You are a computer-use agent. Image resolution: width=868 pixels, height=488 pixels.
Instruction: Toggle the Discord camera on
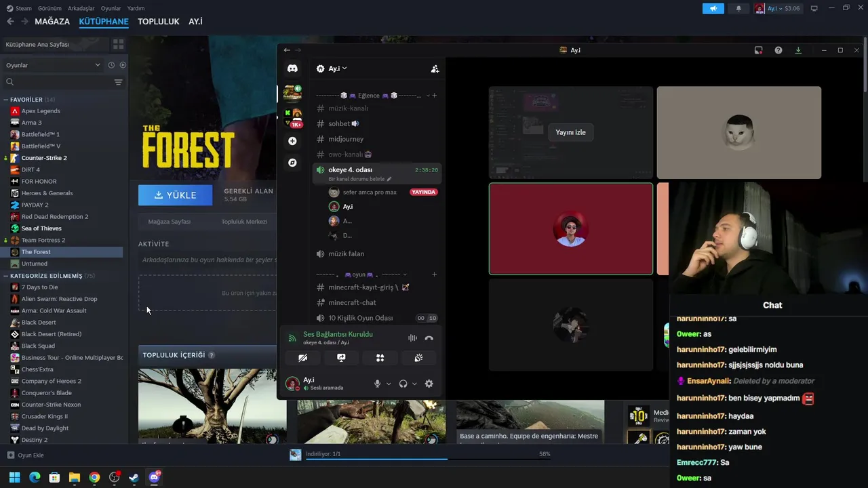pos(302,358)
